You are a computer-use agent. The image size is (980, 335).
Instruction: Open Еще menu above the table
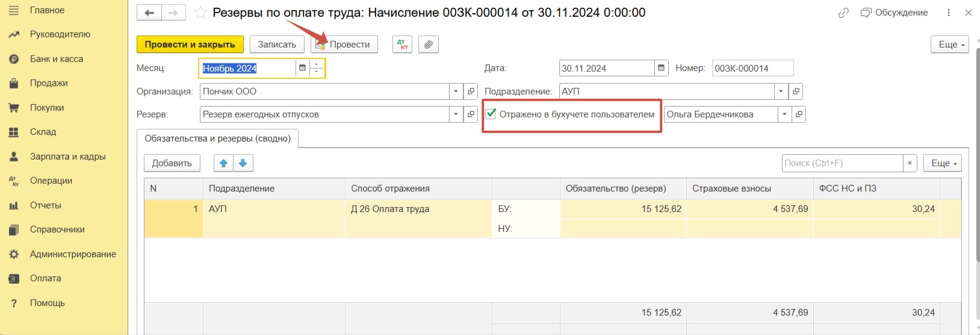[943, 163]
